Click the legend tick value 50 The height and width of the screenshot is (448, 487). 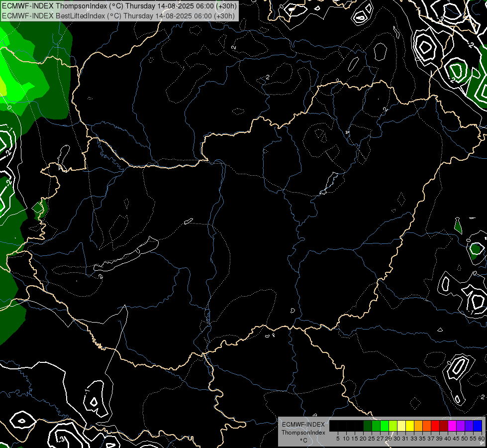pyautogui.click(x=465, y=439)
